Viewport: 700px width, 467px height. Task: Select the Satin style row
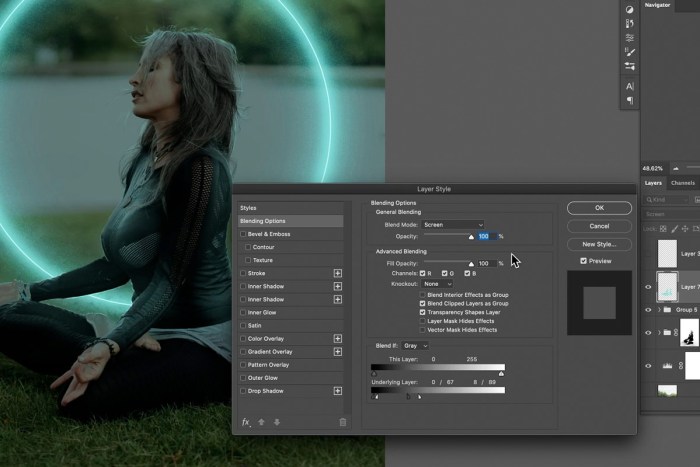point(291,325)
